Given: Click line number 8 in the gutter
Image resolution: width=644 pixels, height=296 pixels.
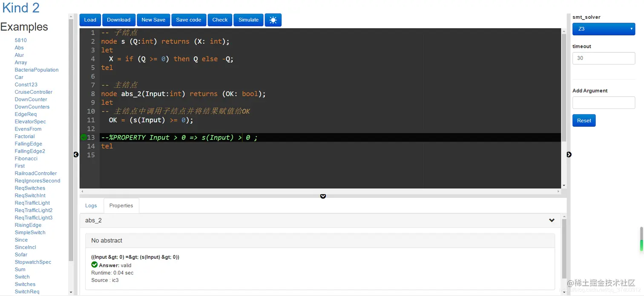Looking at the screenshot, I should [93, 94].
